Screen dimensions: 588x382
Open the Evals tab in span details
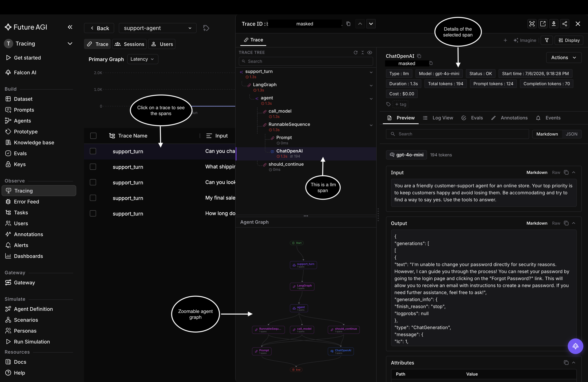pyautogui.click(x=472, y=118)
